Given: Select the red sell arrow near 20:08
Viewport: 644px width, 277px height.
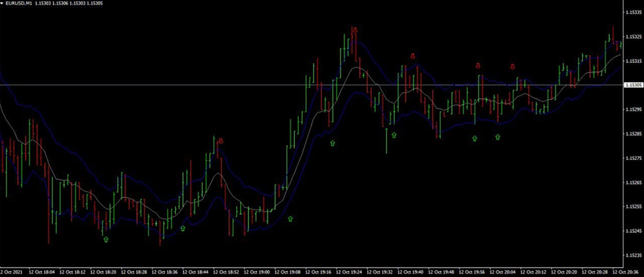Looking at the screenshot, I should [513, 67].
